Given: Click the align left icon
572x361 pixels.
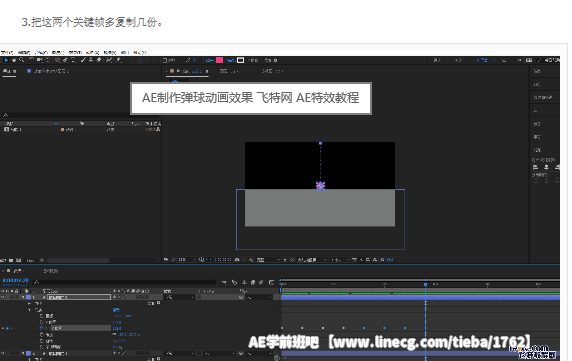Looking at the screenshot, I should click(x=536, y=167).
